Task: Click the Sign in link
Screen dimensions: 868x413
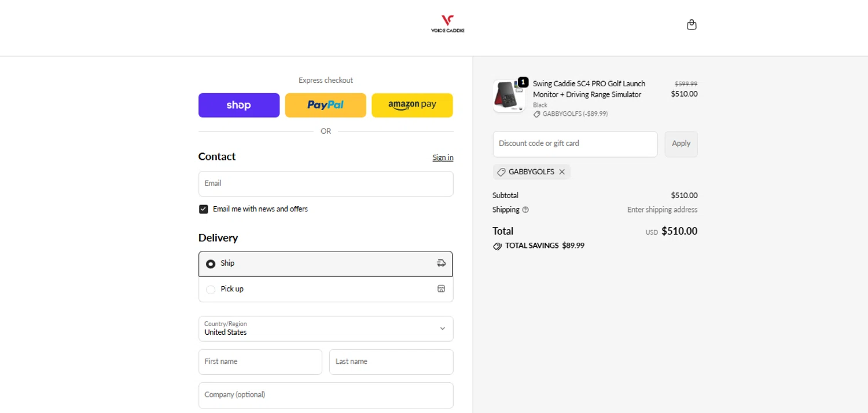Action: click(443, 158)
